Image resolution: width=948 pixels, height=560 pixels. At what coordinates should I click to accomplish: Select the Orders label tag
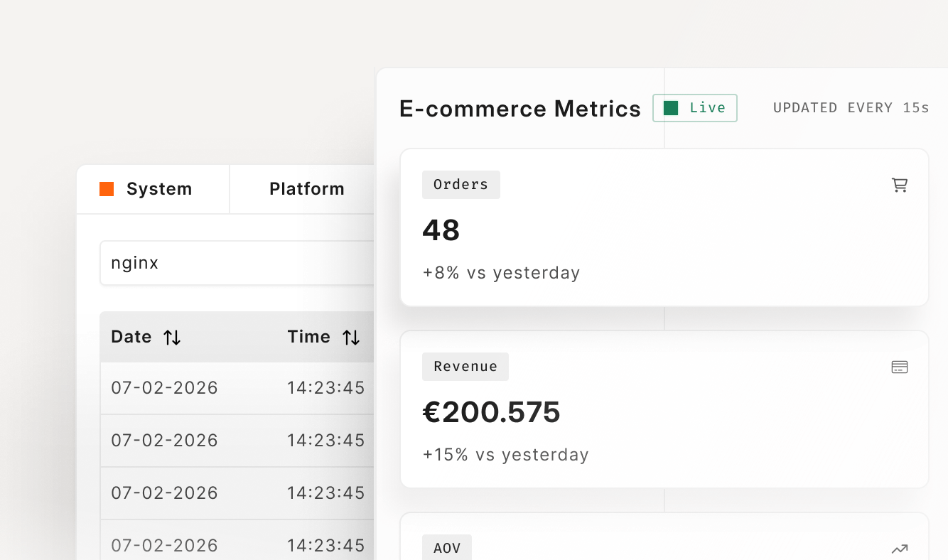461,185
